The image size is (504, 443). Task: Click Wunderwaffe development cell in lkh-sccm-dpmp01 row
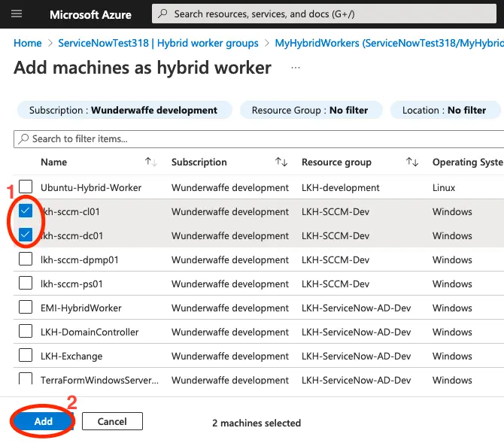tap(230, 259)
